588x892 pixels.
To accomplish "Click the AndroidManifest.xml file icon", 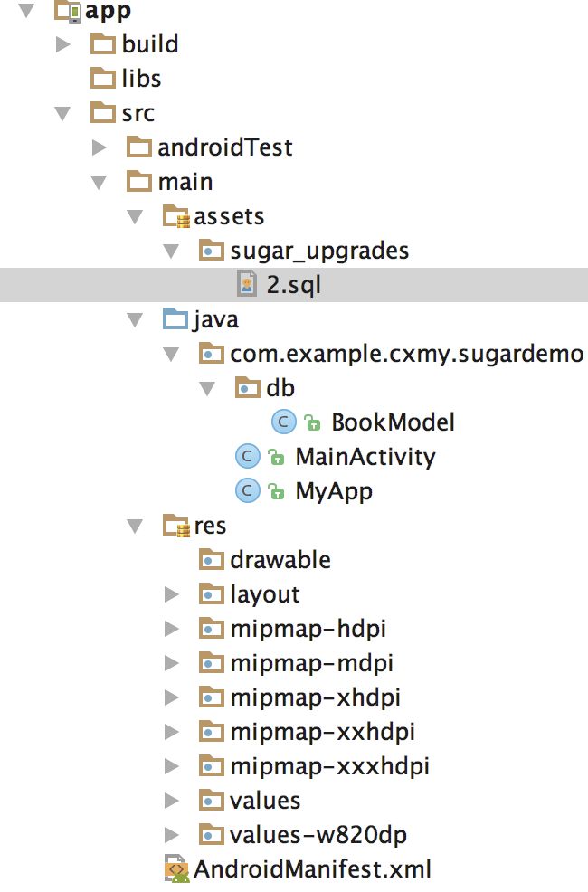I will tap(177, 868).
